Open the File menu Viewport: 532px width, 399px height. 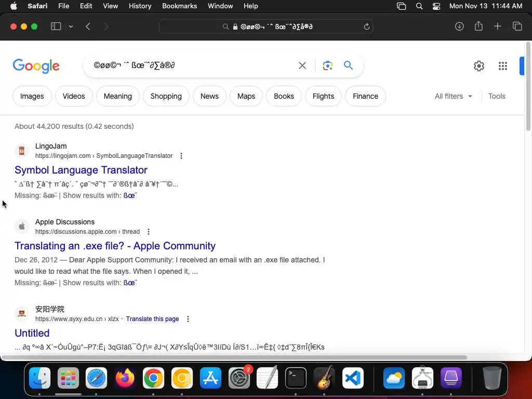point(63,6)
